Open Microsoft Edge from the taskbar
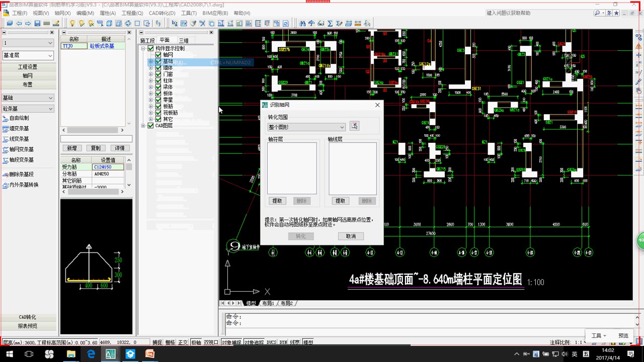Screen dimensions: 644x362 click(x=91, y=354)
